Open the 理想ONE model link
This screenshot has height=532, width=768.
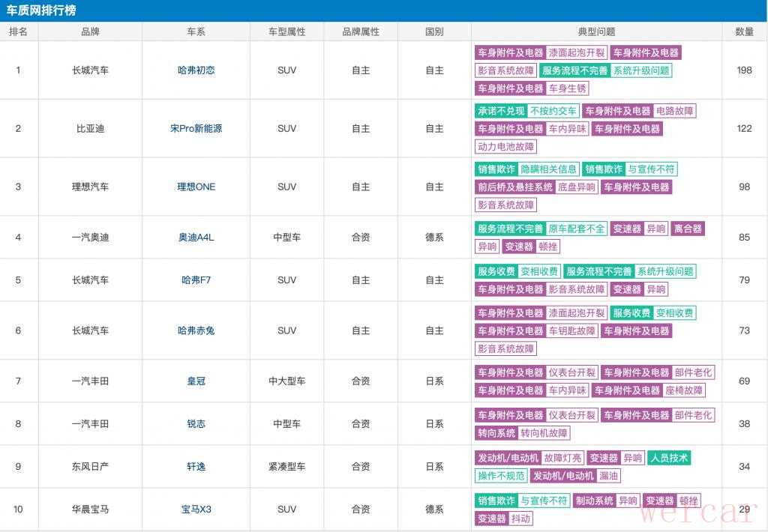196,187
